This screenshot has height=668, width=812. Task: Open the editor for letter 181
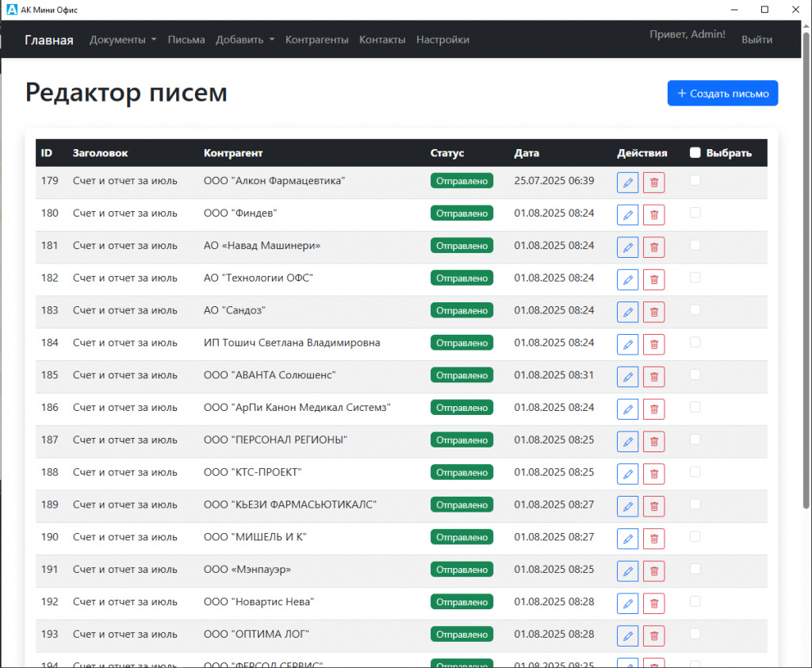coord(627,248)
